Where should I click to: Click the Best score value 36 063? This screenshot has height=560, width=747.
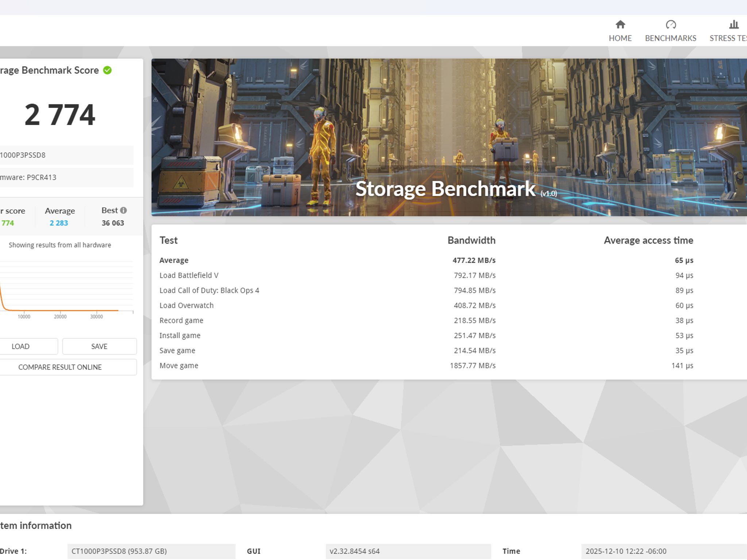point(113,223)
